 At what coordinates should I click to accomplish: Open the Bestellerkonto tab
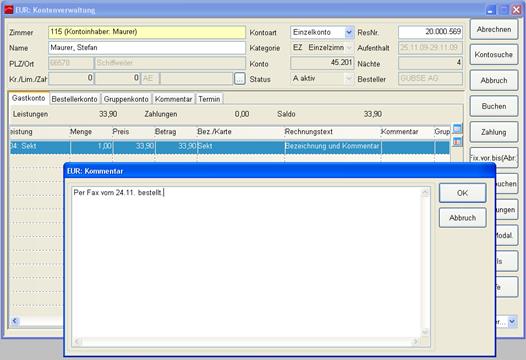point(74,99)
